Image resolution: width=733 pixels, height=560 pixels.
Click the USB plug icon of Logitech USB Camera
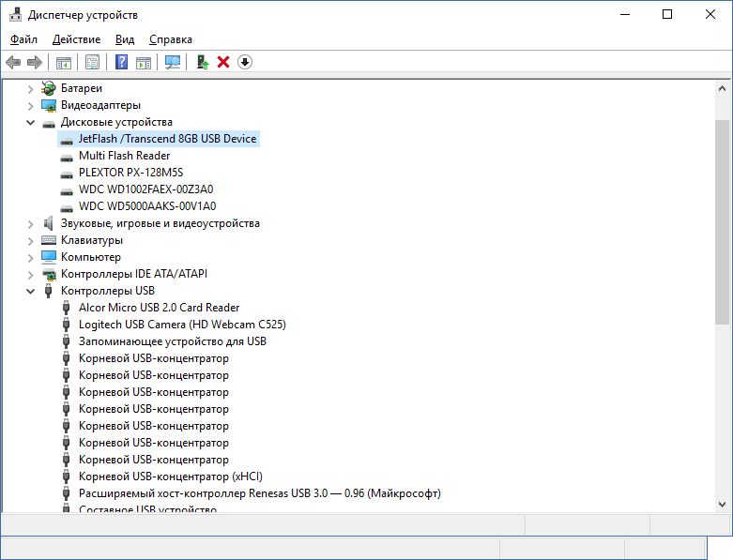(67, 325)
